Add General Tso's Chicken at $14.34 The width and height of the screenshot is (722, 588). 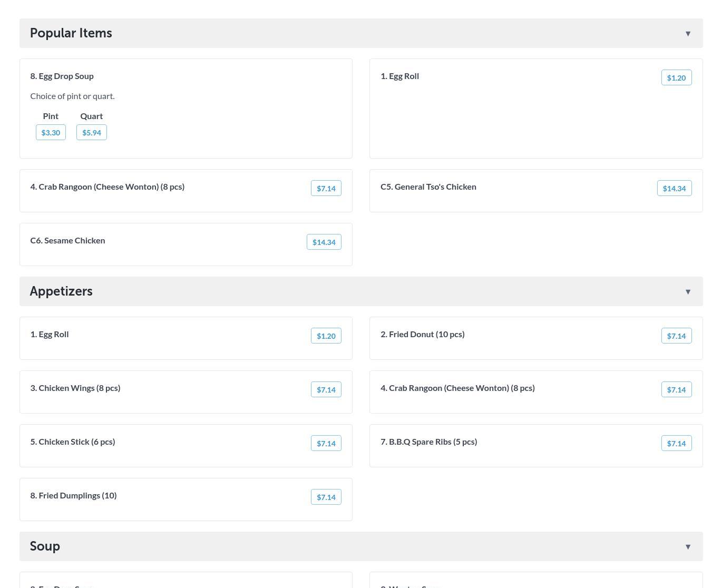coord(674,189)
